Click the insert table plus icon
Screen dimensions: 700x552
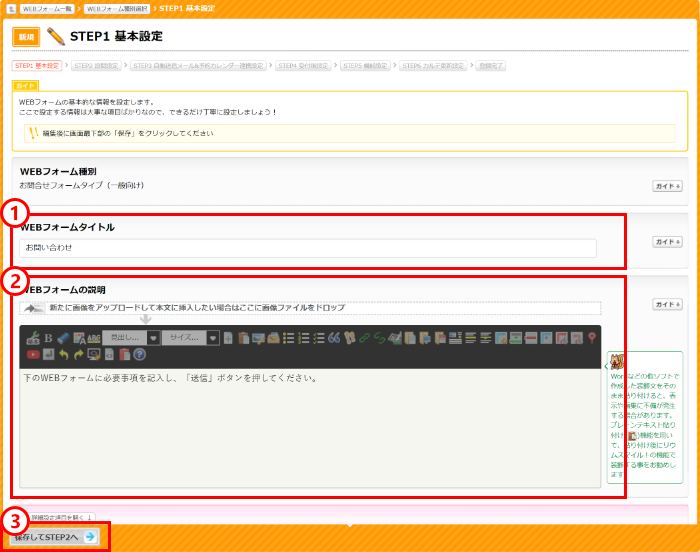500,338
